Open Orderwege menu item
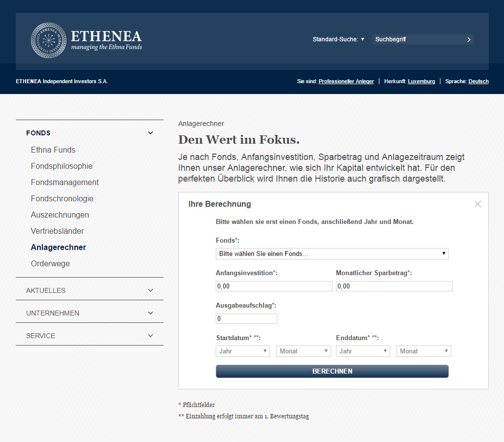 [x=50, y=263]
